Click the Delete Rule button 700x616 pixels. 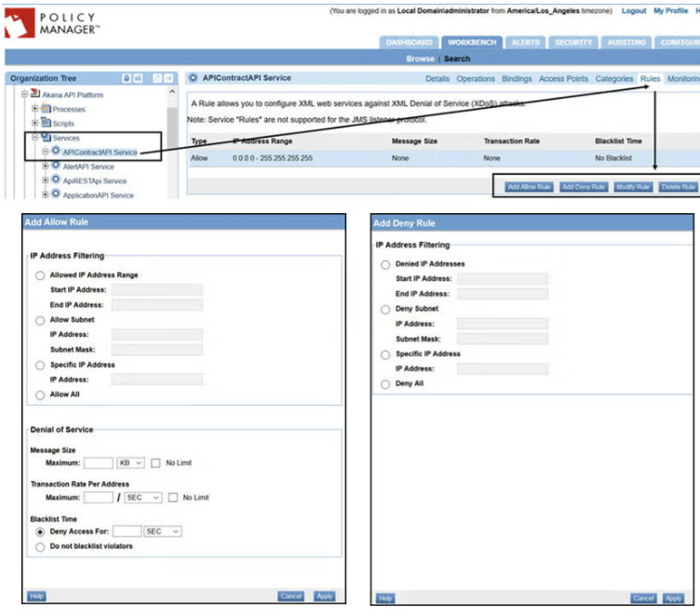678,187
